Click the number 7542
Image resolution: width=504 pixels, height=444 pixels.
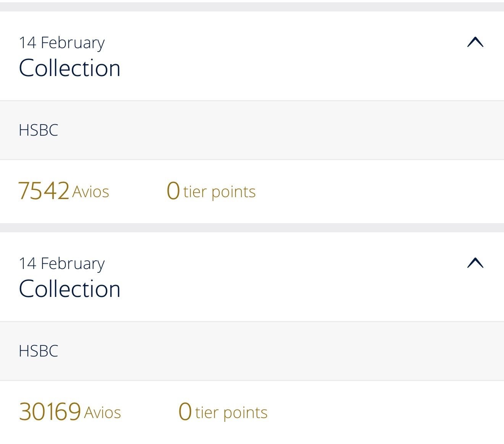[x=44, y=191]
